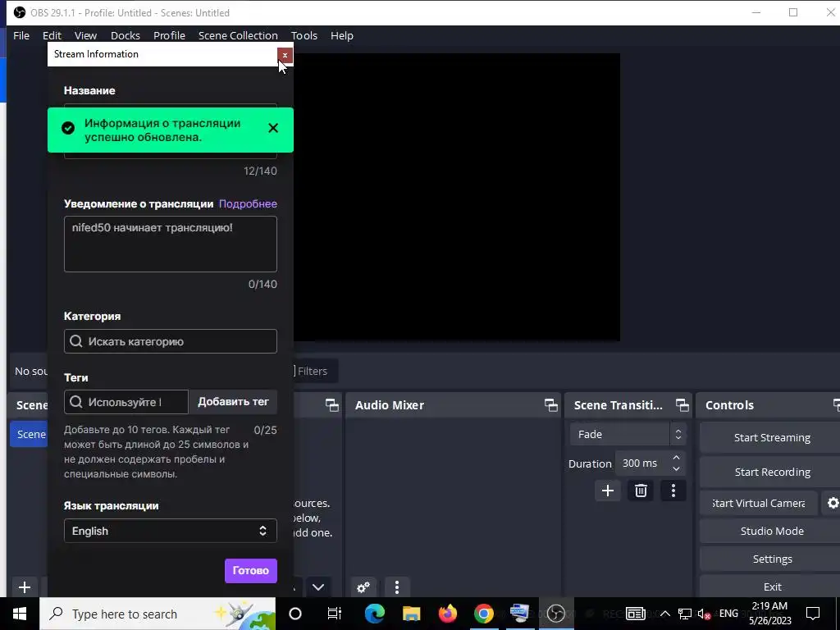Open the Scene Collection menu
The image size is (840, 630).
[238, 35]
